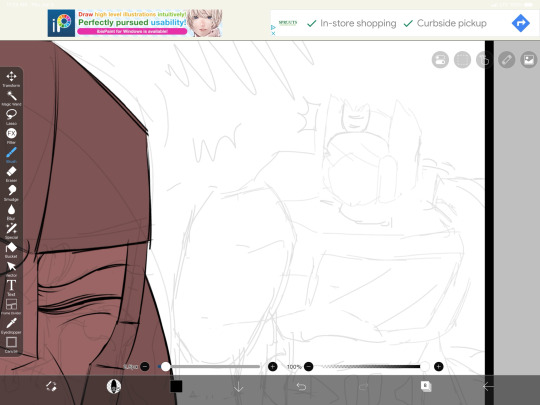
Task: Increase opacity with plus button
Action: pos(438,366)
